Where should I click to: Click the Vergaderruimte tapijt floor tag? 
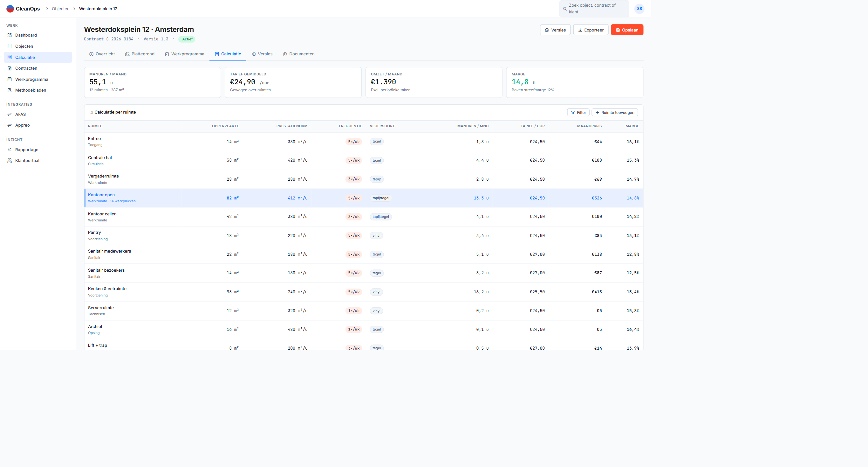coord(376,179)
